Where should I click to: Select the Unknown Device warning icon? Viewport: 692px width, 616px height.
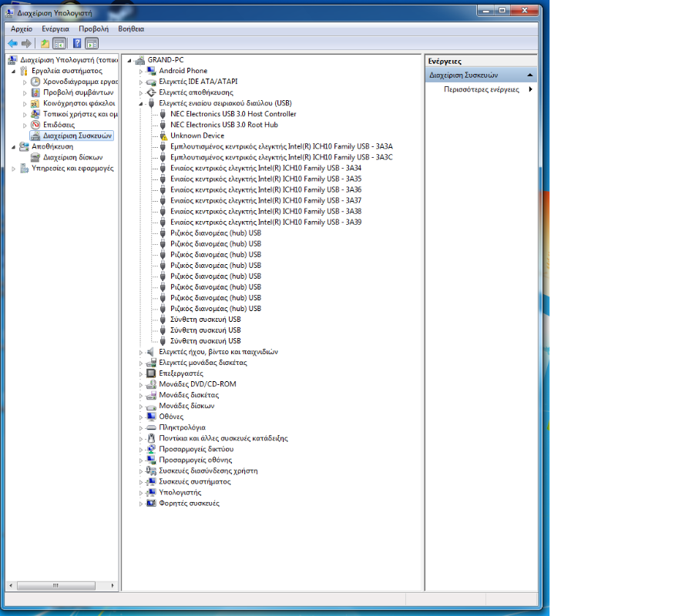click(163, 136)
